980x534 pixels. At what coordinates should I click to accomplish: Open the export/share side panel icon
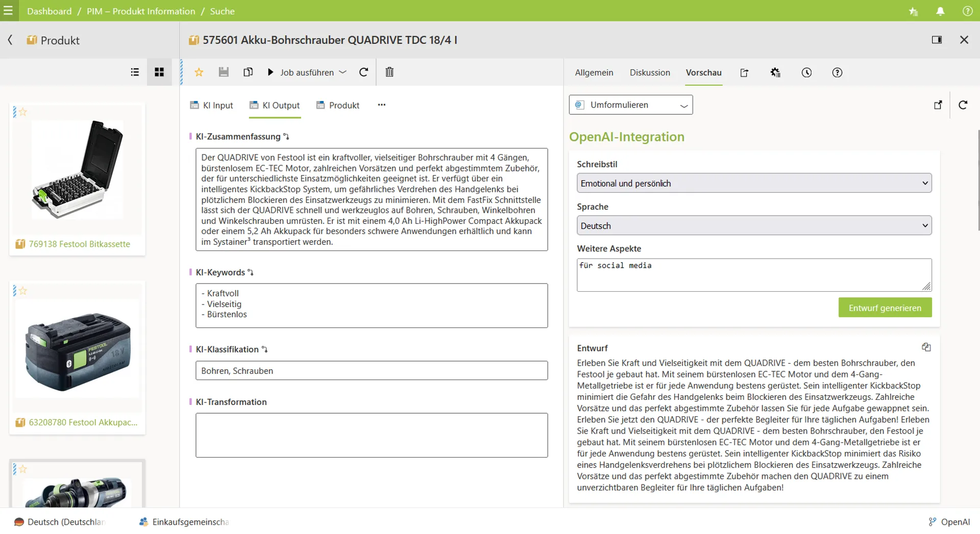click(745, 72)
